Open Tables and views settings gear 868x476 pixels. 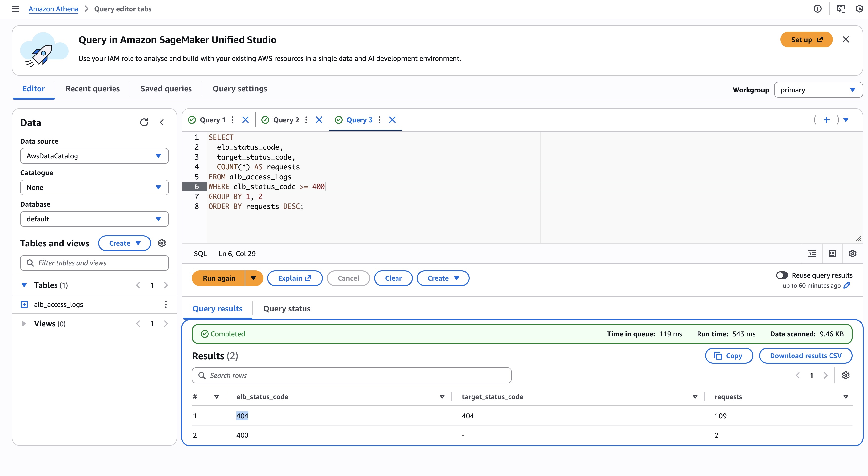[x=162, y=243]
